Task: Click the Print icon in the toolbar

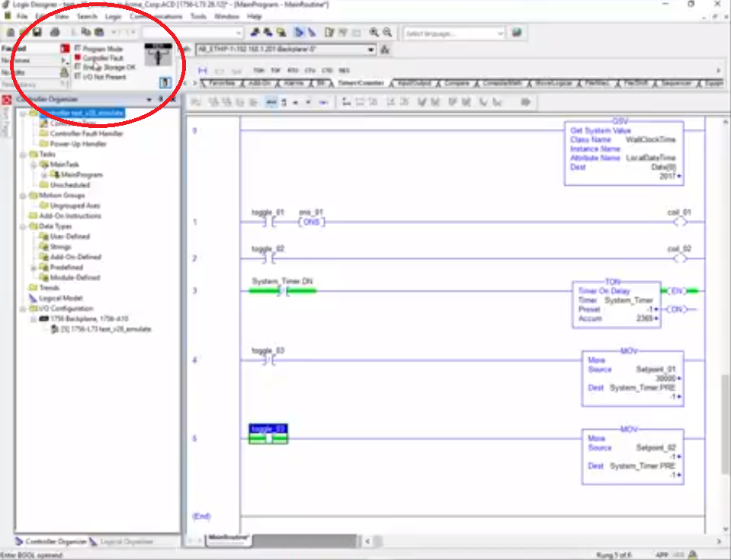Action: click(55, 33)
